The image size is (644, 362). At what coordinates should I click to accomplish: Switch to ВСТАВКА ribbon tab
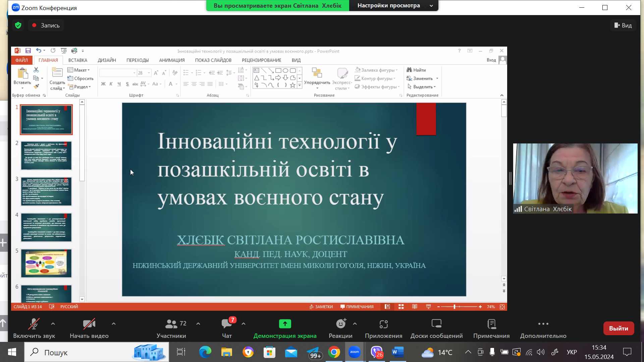coord(77,60)
